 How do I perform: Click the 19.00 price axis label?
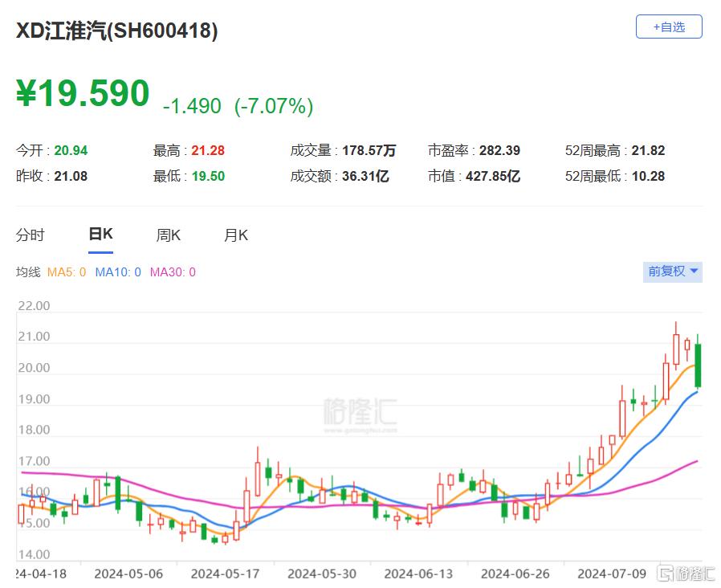click(x=34, y=399)
